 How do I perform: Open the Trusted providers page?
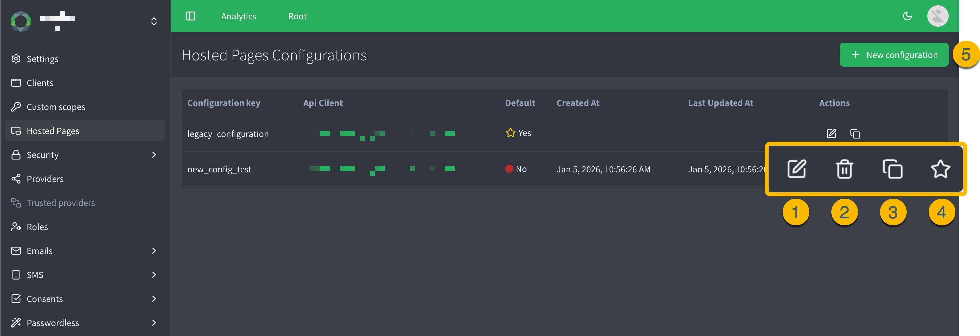[61, 202]
